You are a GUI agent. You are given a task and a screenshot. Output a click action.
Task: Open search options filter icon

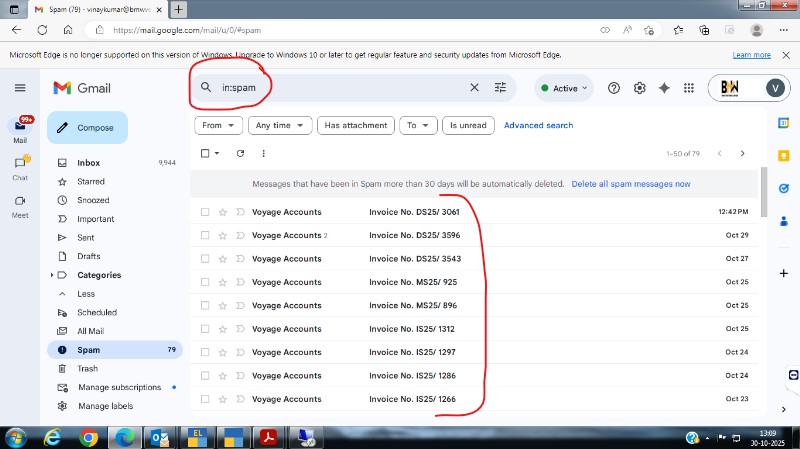pos(501,88)
